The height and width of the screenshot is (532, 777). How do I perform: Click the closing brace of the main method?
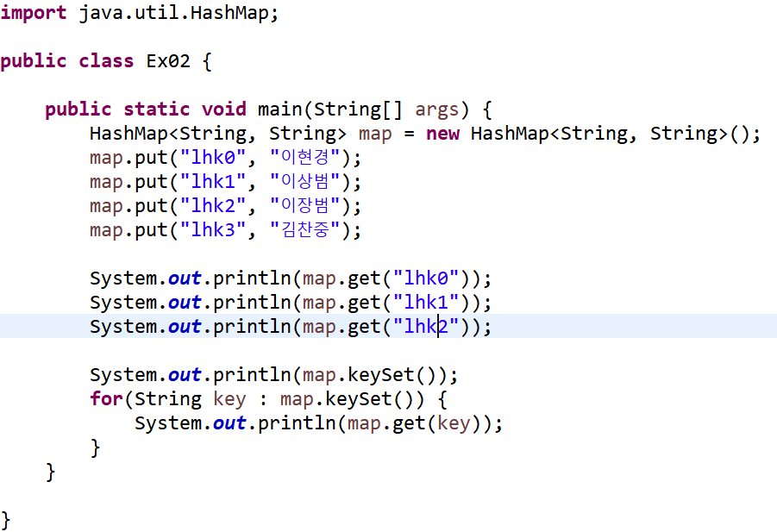50,471
